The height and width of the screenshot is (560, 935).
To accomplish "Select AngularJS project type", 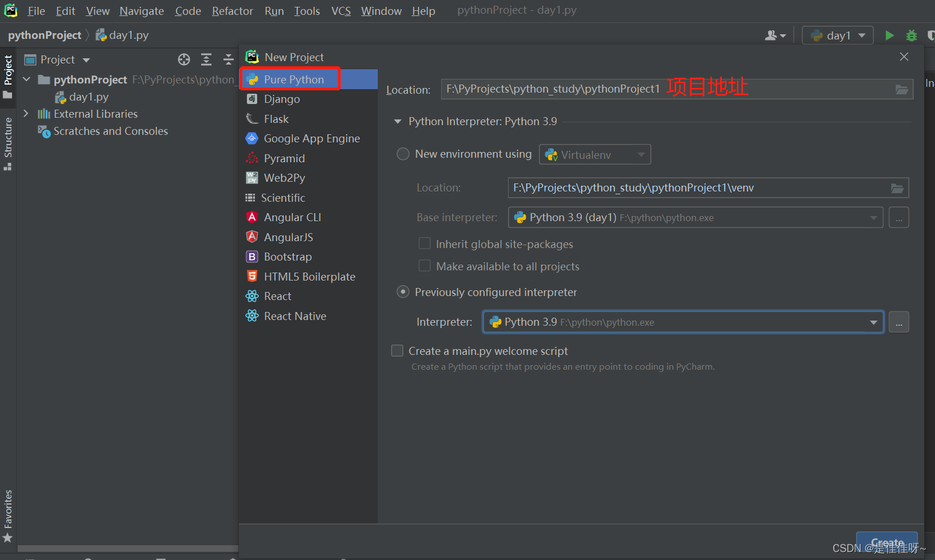I will coord(309,237).
